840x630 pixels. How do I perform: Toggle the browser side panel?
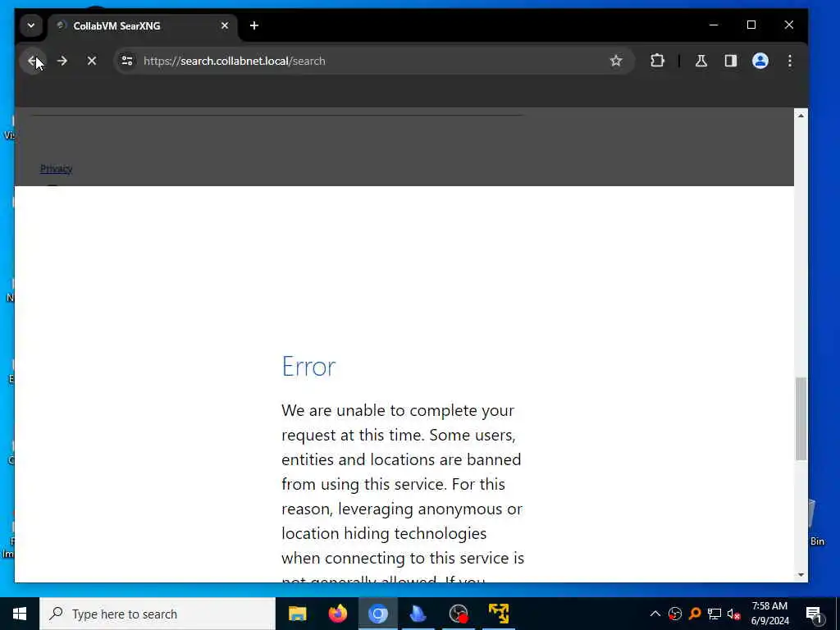click(731, 61)
